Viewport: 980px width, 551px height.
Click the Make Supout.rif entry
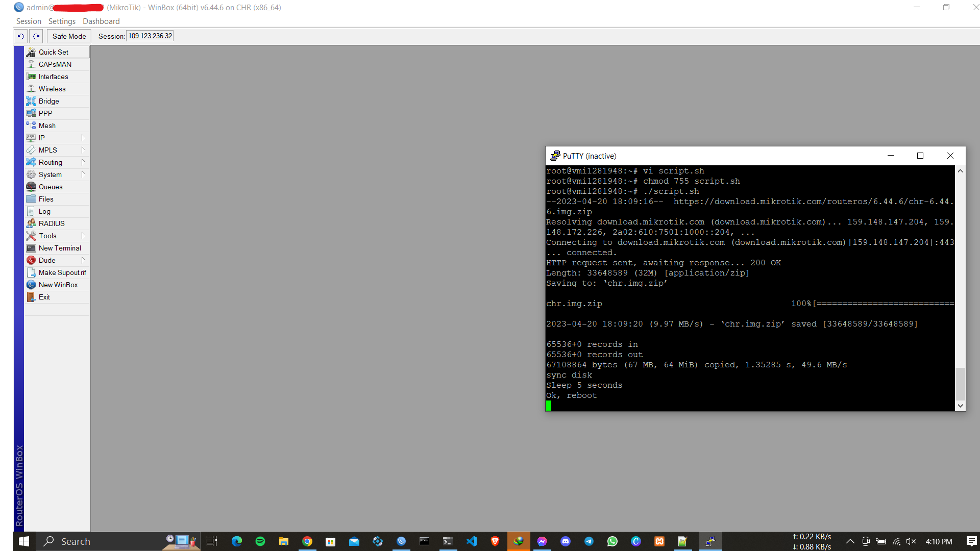tap(62, 272)
